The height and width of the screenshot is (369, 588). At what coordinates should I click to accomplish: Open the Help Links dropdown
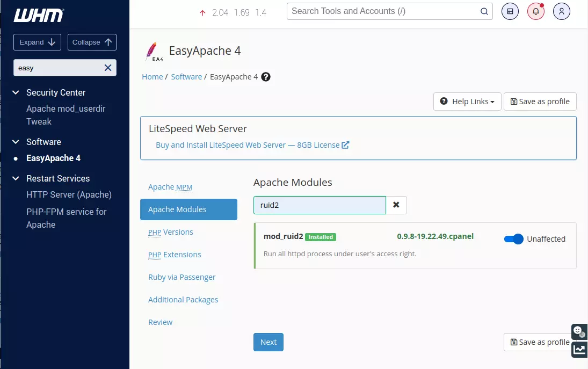[x=467, y=101]
